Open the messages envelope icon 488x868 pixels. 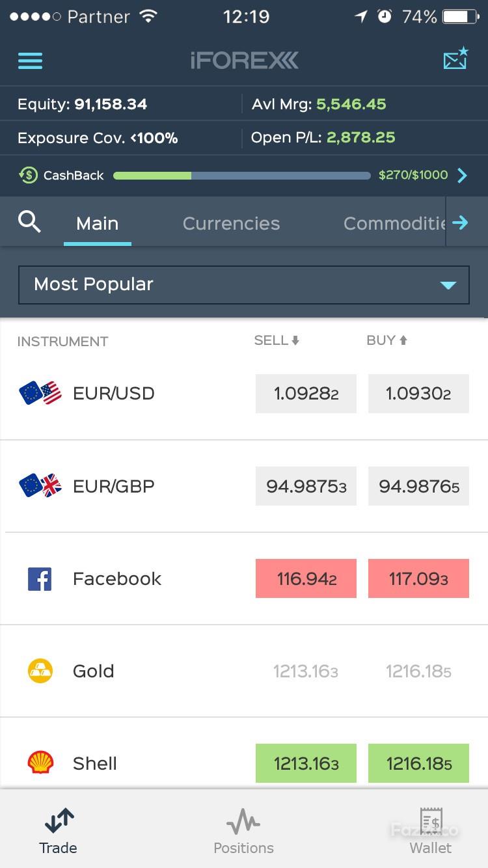(455, 59)
